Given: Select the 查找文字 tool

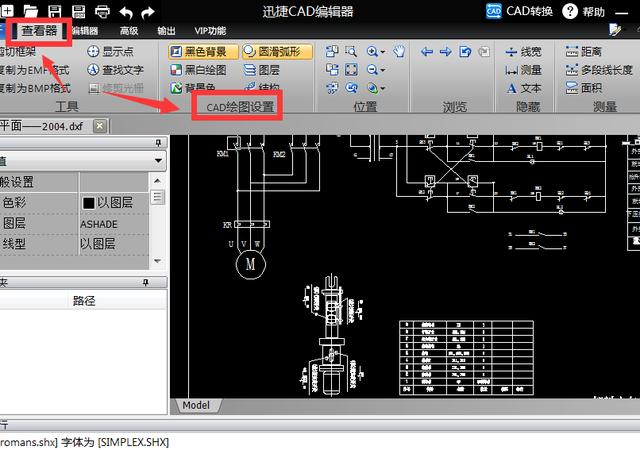Looking at the screenshot, I should 115,70.
